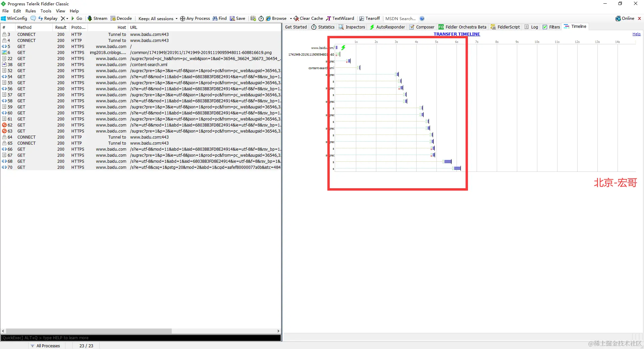Click the Remove sessions X icon
644x349 pixels.
tap(63, 18)
